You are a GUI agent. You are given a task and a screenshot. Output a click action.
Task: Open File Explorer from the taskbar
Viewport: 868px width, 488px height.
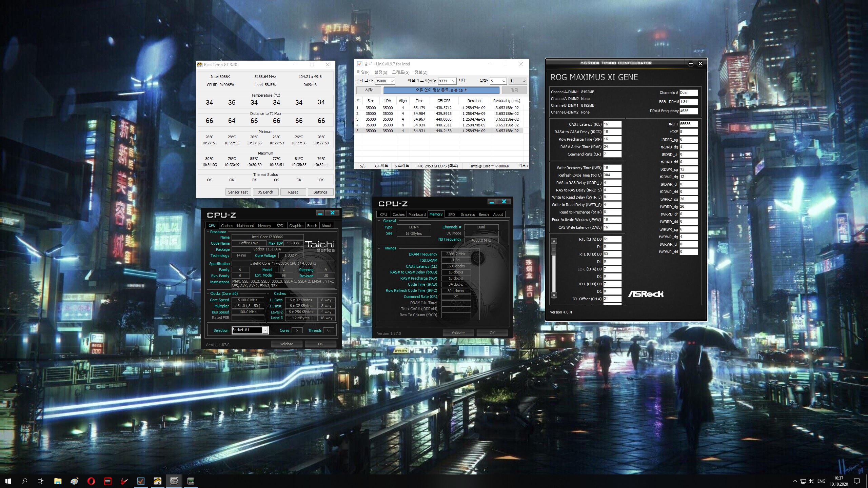point(58,481)
